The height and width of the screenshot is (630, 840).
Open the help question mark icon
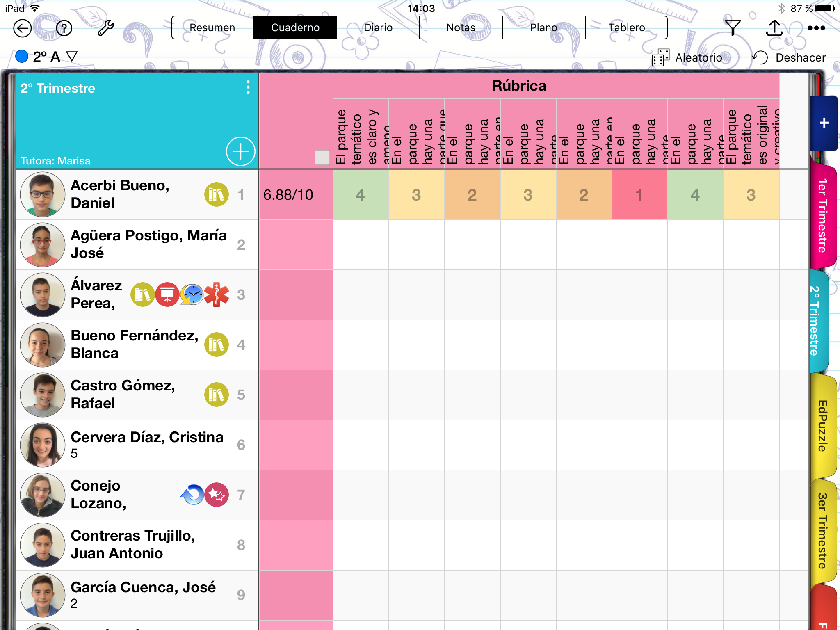(x=64, y=28)
